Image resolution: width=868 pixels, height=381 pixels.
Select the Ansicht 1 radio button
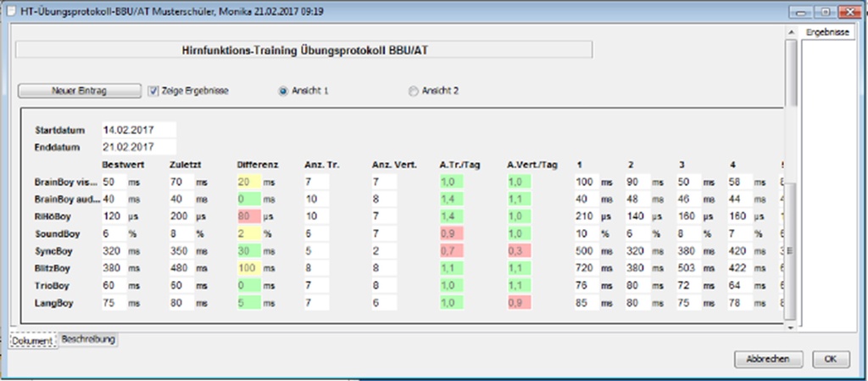pos(282,92)
